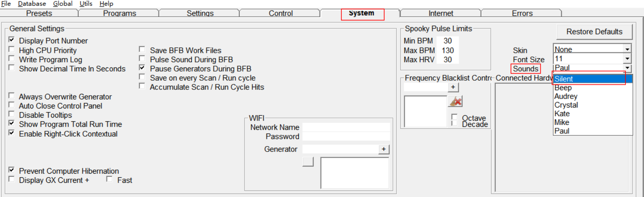Click the Max BPM value field
The height and width of the screenshot is (197, 644).
(448, 51)
